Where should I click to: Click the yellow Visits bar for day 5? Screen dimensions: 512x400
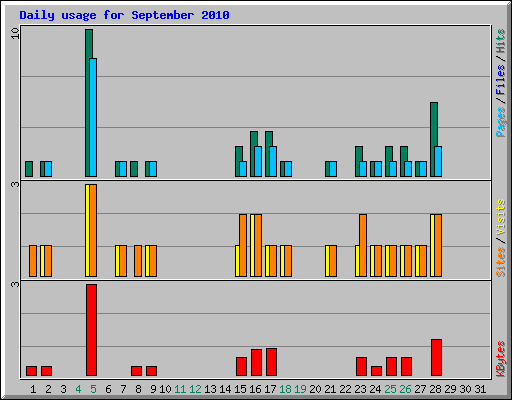87,230
